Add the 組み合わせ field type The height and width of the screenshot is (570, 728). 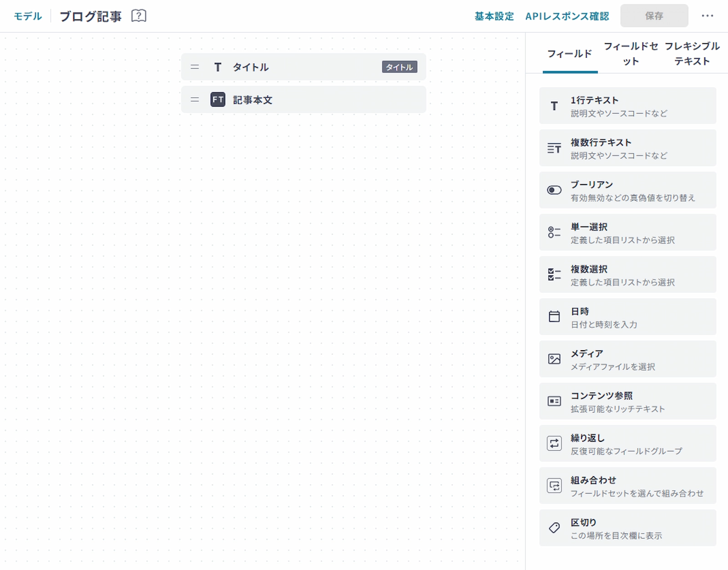click(x=627, y=485)
